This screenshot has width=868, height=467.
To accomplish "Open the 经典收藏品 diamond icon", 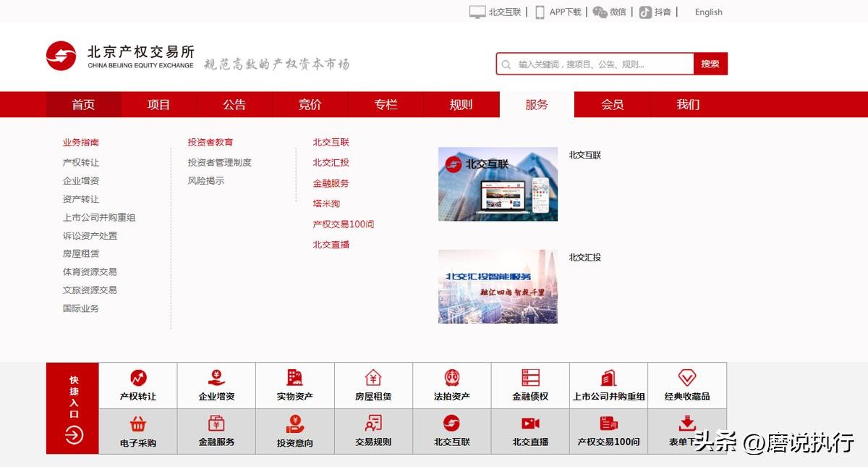I will (687, 378).
